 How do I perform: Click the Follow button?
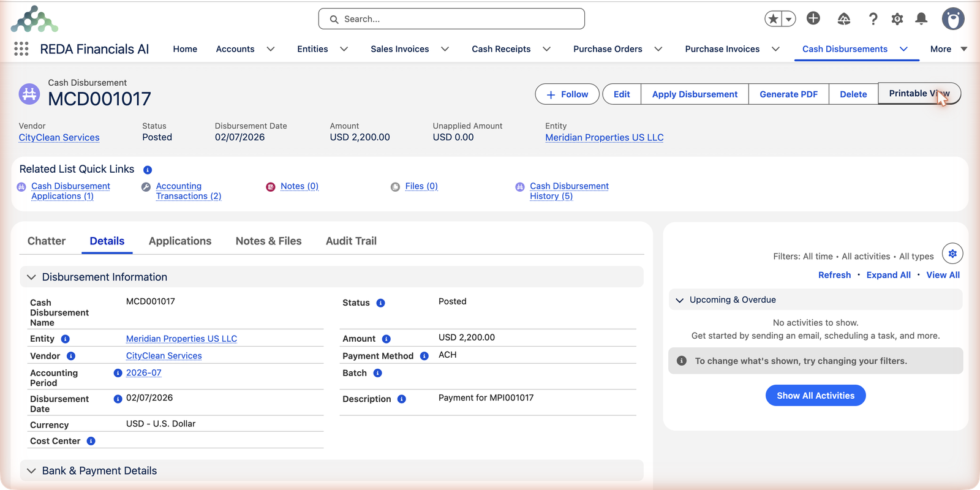tap(567, 94)
